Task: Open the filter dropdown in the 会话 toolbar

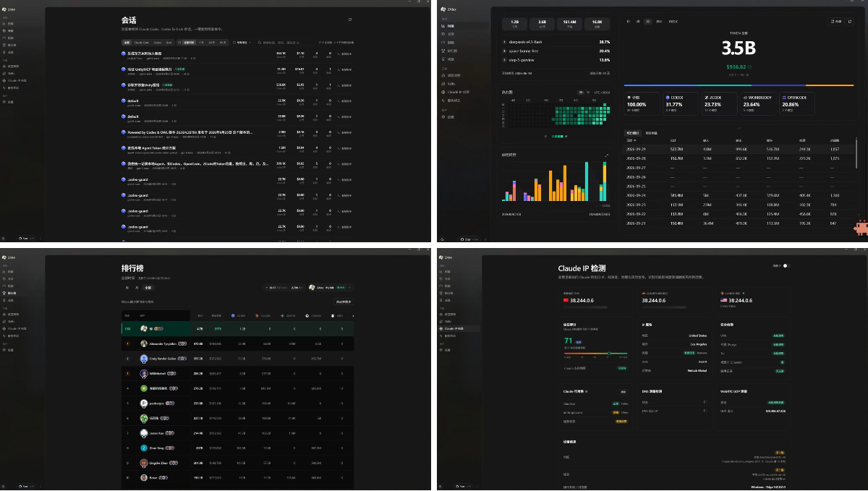Action: tap(241, 43)
